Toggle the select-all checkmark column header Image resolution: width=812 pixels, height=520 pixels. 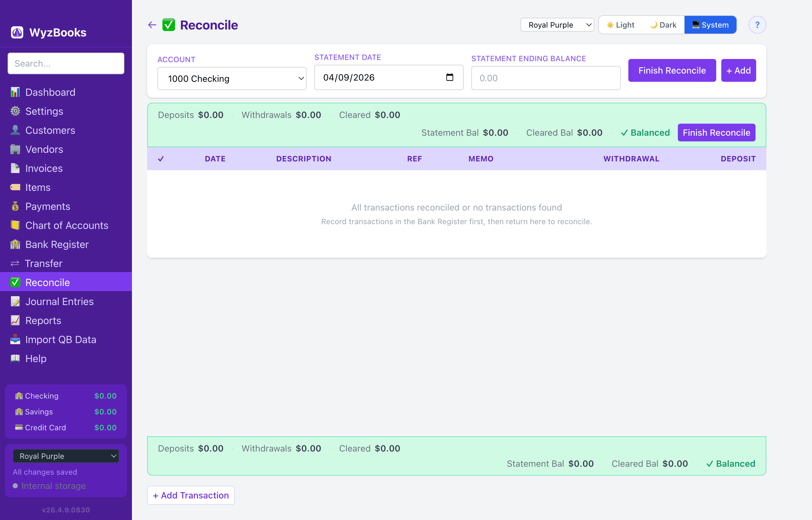161,159
